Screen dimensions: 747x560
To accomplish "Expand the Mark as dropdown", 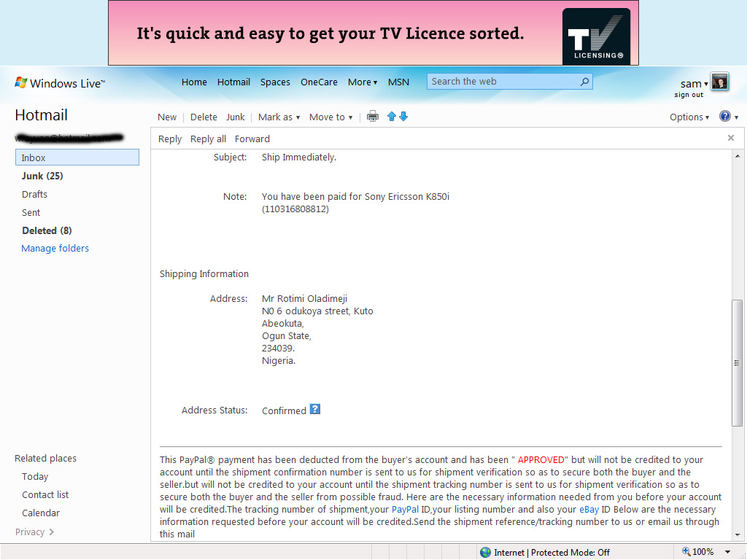I will click(x=279, y=117).
